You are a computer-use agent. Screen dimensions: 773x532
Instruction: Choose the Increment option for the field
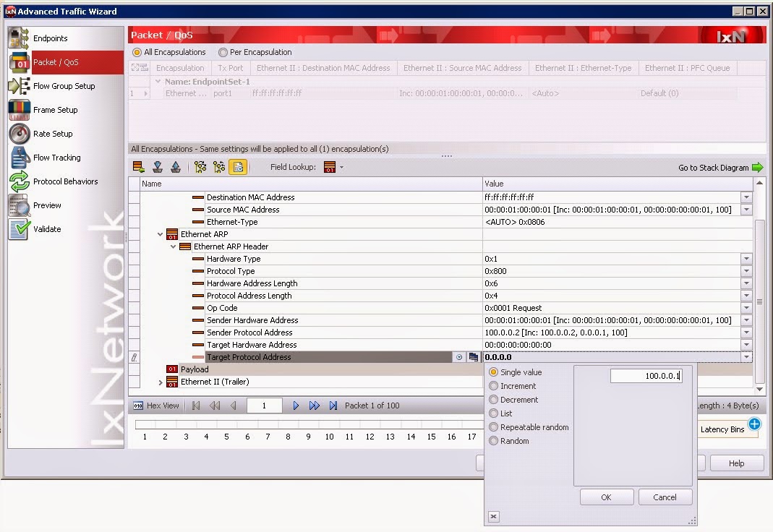[492, 386]
